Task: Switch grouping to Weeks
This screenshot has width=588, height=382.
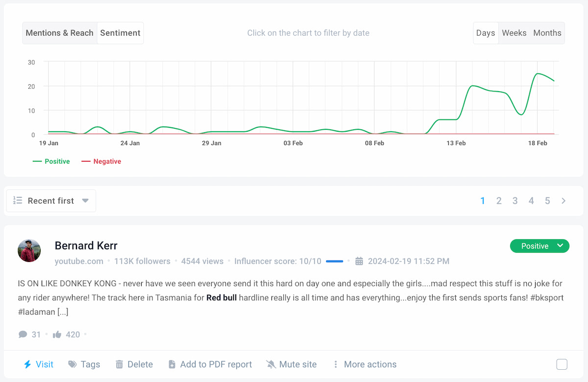Action: coord(514,33)
